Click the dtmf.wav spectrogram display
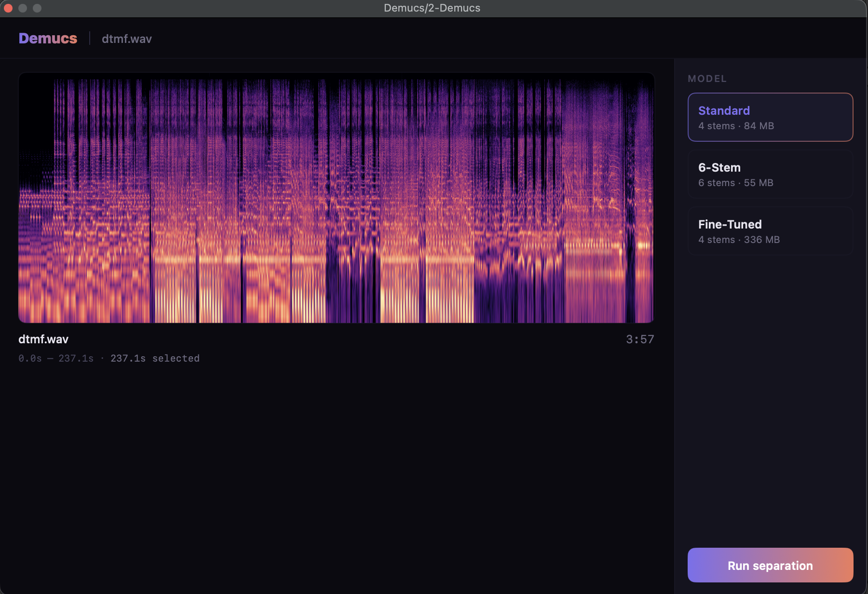The height and width of the screenshot is (594, 868). tap(336, 198)
